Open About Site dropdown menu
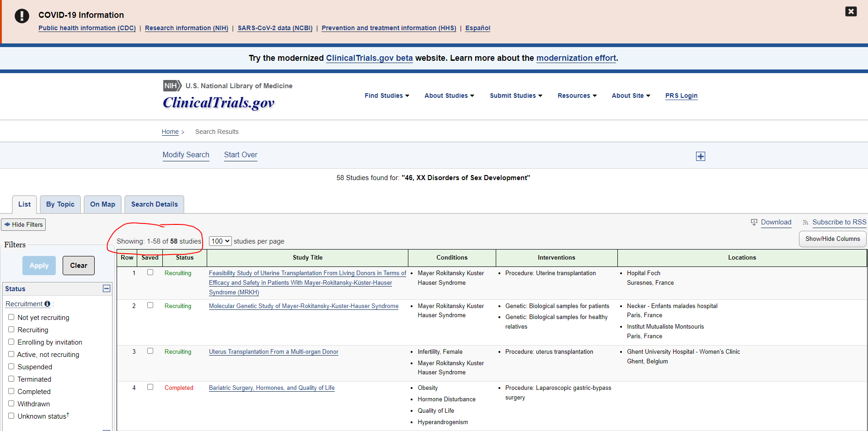 pyautogui.click(x=631, y=96)
